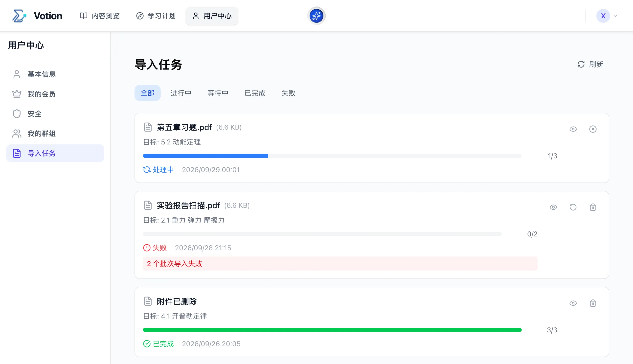Click the user avatar X

[x=603, y=16]
